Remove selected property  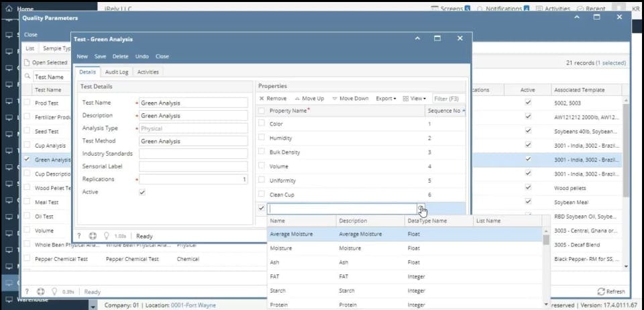[273, 99]
